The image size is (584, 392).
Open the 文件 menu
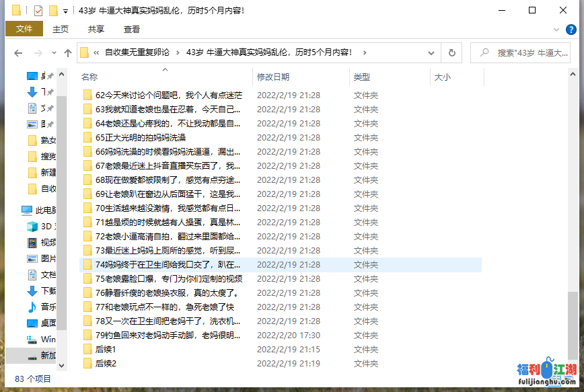pos(24,29)
